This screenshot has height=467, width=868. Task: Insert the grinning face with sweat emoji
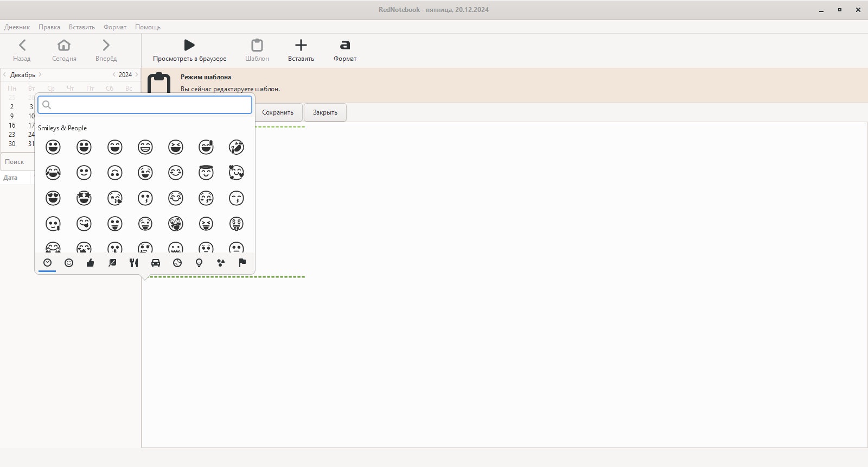(206, 147)
